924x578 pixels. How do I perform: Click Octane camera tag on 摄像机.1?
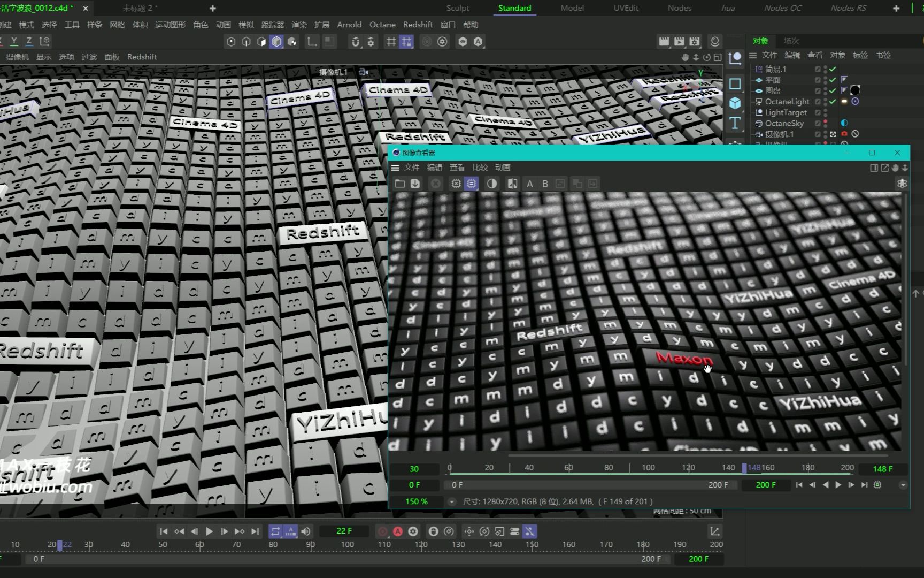tap(844, 134)
